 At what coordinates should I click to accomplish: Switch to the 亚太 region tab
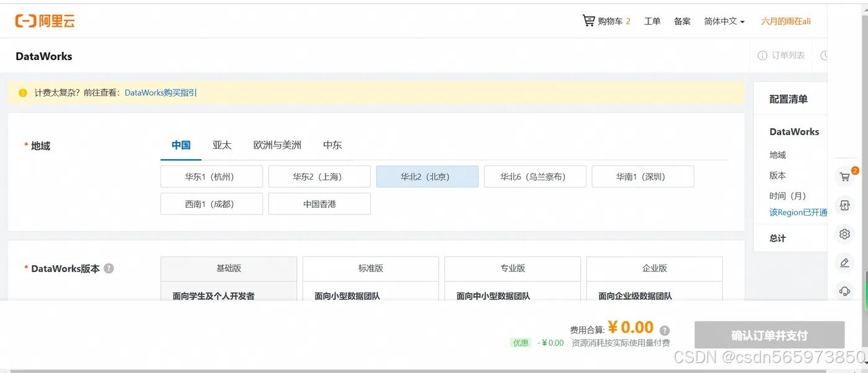(x=222, y=145)
